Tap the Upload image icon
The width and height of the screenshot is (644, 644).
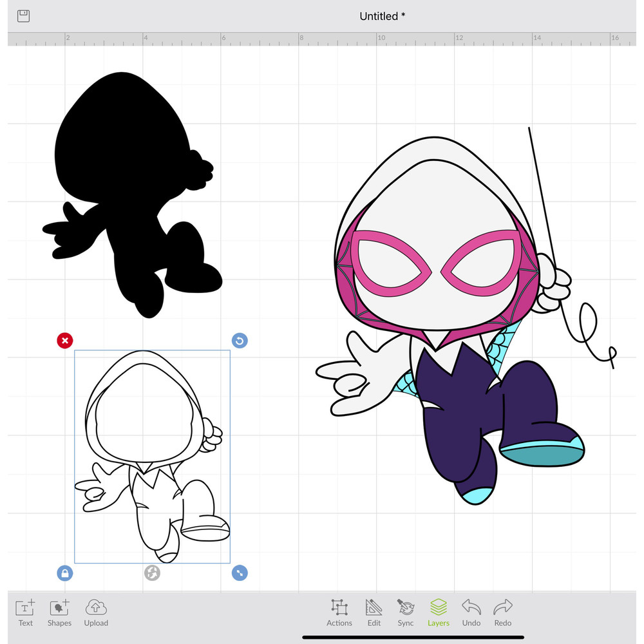point(95,612)
